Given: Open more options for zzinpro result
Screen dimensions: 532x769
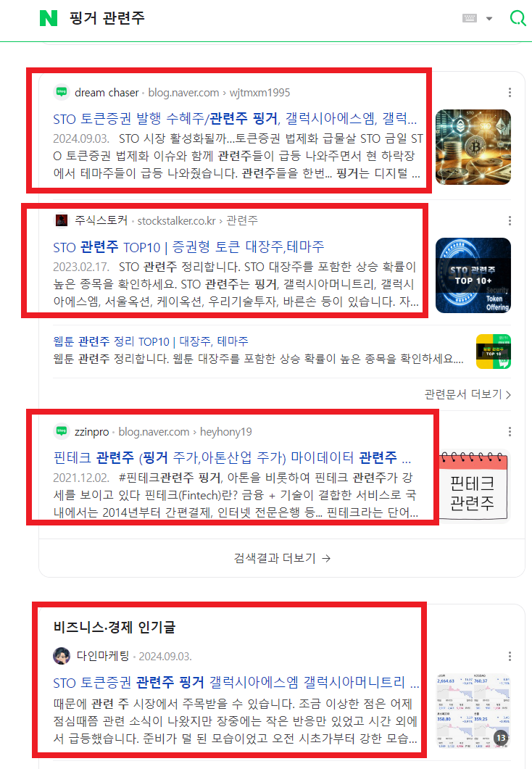Looking at the screenshot, I should pos(510,431).
